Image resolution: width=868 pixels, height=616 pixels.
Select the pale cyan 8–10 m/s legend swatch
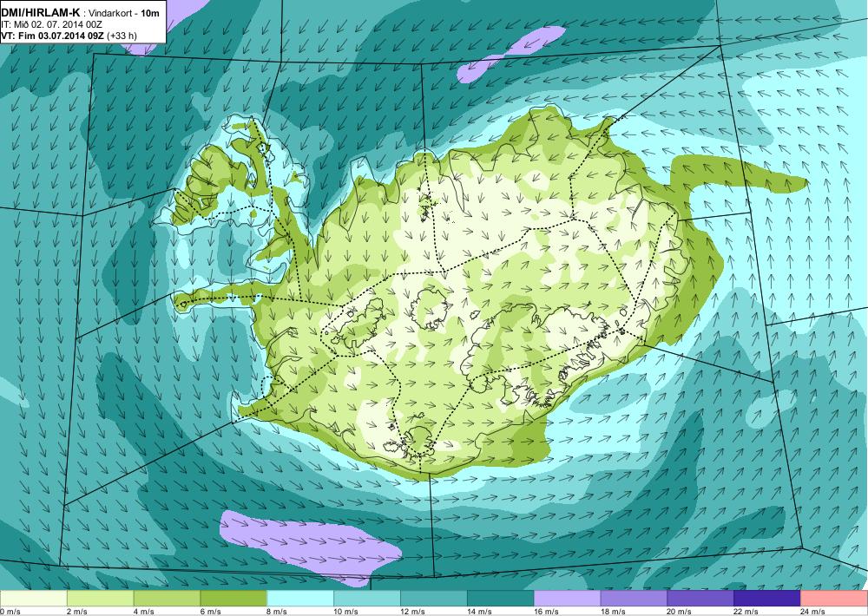click(300, 599)
